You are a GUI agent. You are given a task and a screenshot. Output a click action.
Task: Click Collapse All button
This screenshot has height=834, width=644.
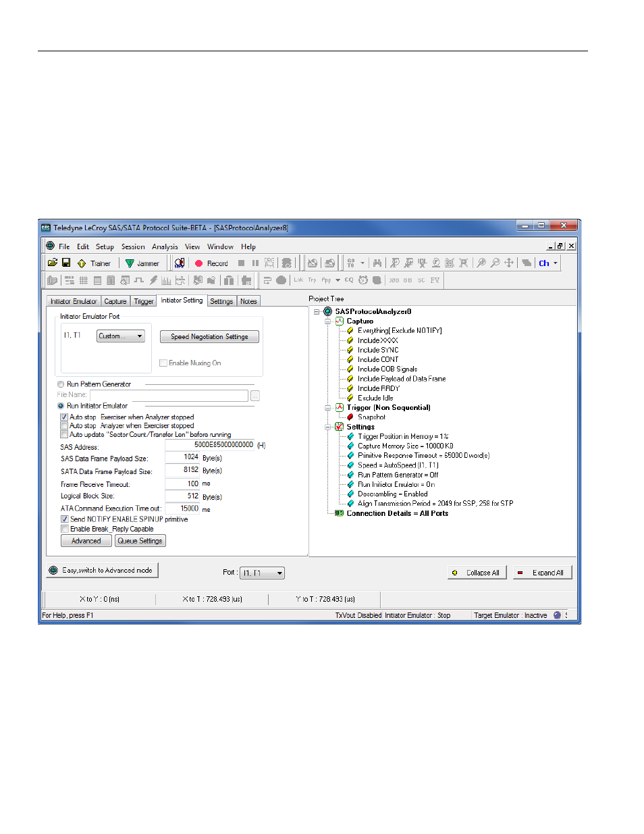point(477,573)
